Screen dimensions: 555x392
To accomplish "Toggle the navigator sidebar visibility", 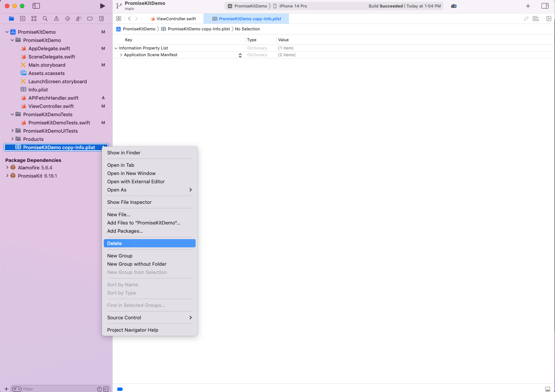I will coord(36,6).
